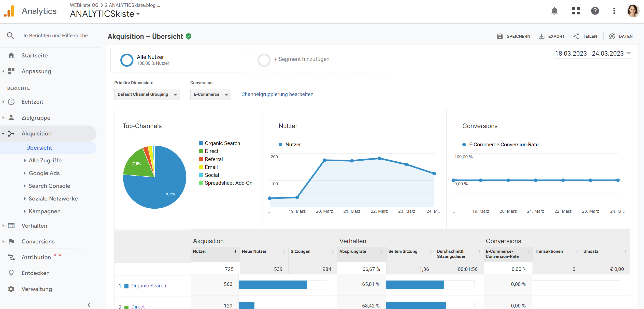This screenshot has width=644, height=309.
Task: Click the Organic Search row link
Action: 149,286
